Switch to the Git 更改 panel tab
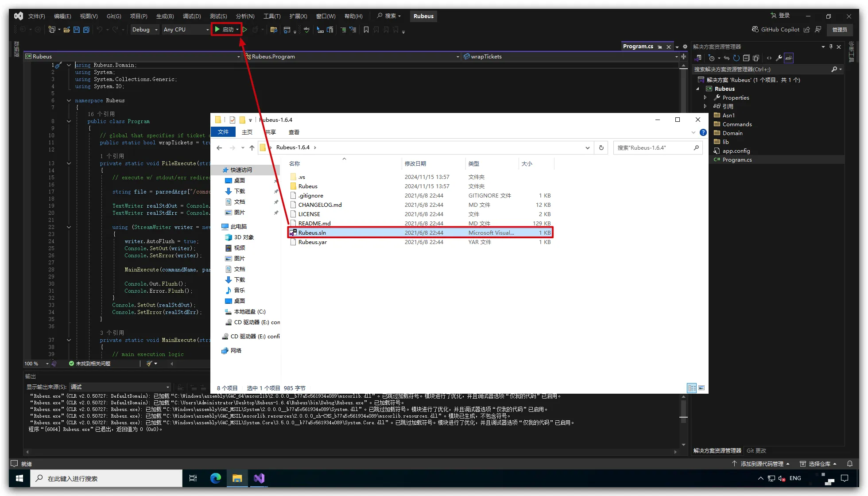 point(756,450)
